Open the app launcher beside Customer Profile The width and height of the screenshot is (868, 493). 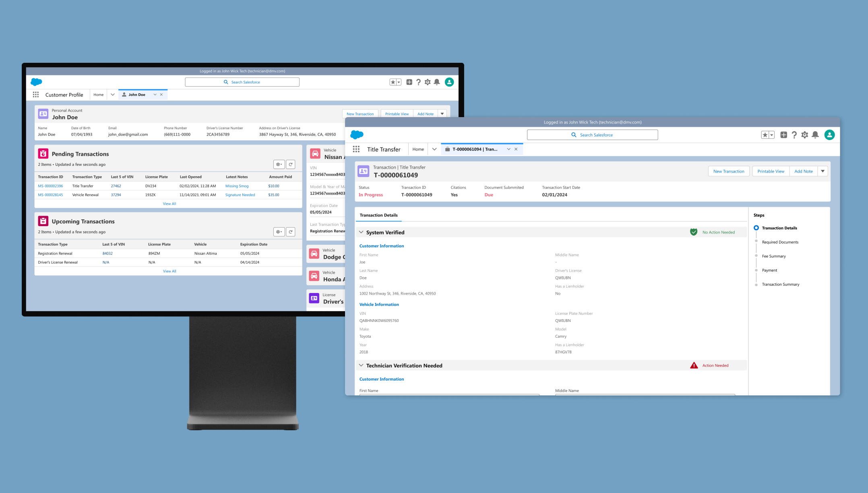coord(36,95)
